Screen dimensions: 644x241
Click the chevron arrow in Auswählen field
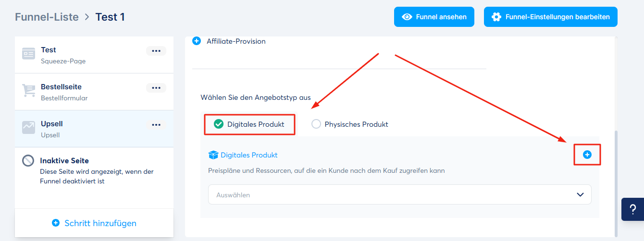(x=580, y=194)
